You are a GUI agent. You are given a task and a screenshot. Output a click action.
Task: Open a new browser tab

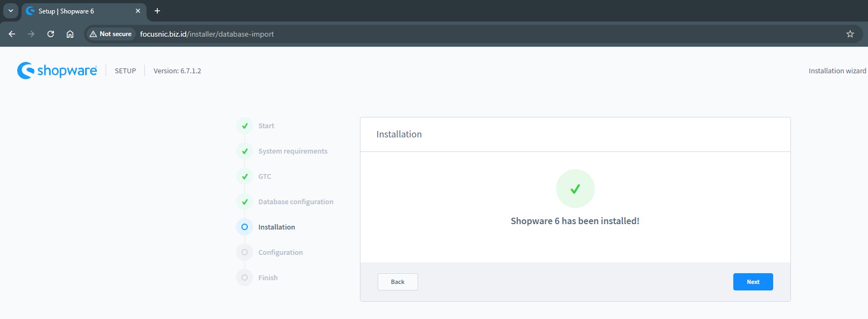157,11
